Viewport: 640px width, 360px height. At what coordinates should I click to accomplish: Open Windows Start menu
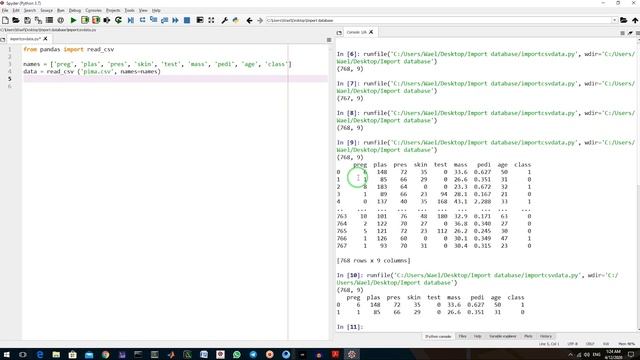(x=6, y=354)
